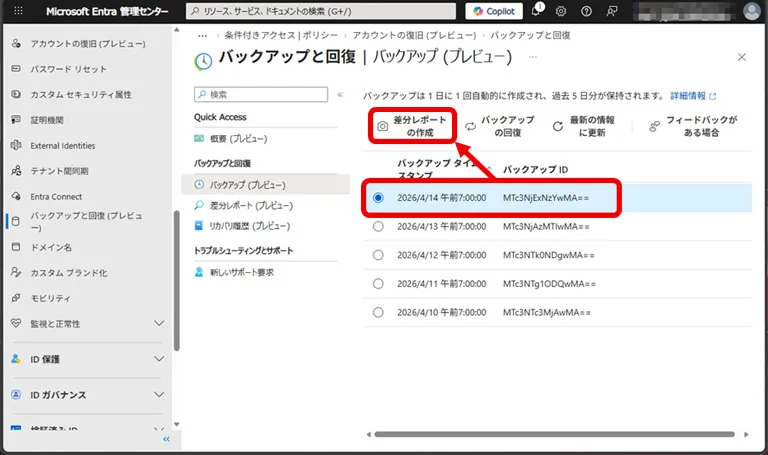Image resolution: width=768 pixels, height=455 pixels.
Task: Open the more options ellipsis beside title
Action: click(x=533, y=57)
